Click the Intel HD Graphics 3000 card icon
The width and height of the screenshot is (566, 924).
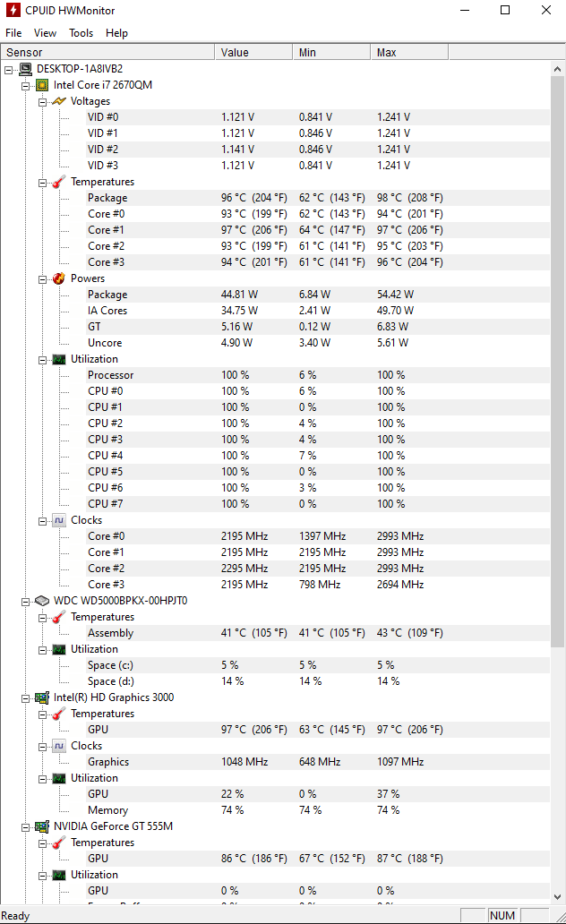(42, 697)
